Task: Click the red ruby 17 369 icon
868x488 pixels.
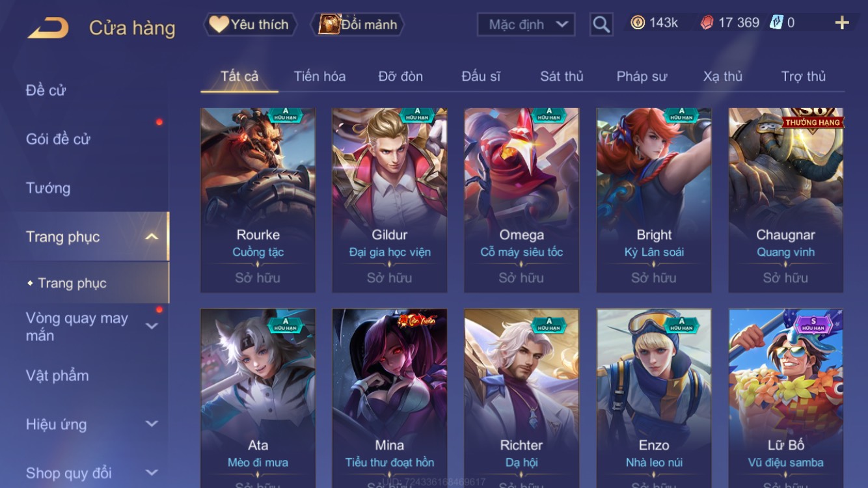Action: click(707, 23)
